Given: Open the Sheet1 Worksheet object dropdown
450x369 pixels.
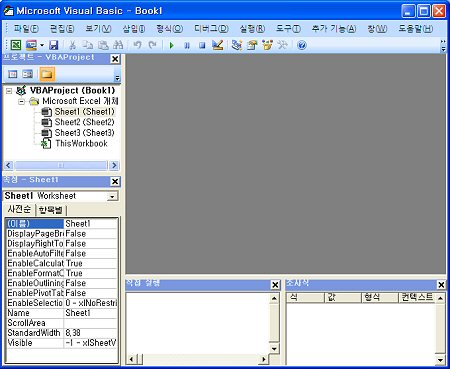Looking at the screenshot, I should pos(112,197).
